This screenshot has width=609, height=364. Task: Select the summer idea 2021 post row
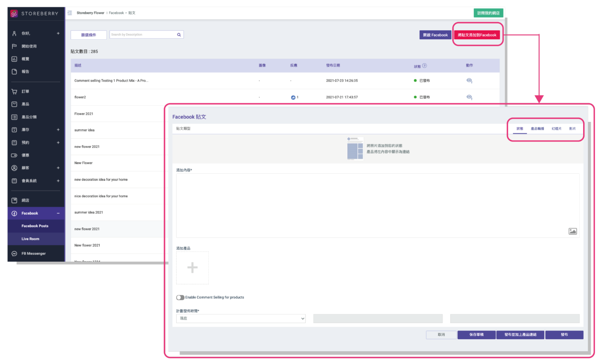click(x=119, y=213)
